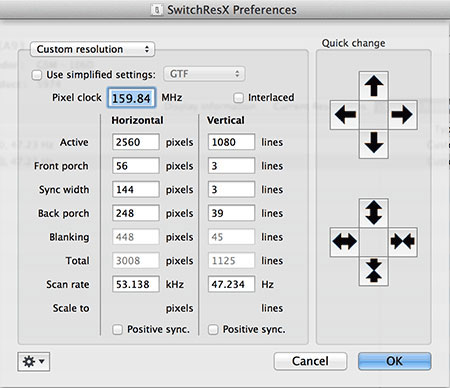Click the Horizontal Blanking 448 field
The width and height of the screenshot is (450, 388).
pos(136,237)
